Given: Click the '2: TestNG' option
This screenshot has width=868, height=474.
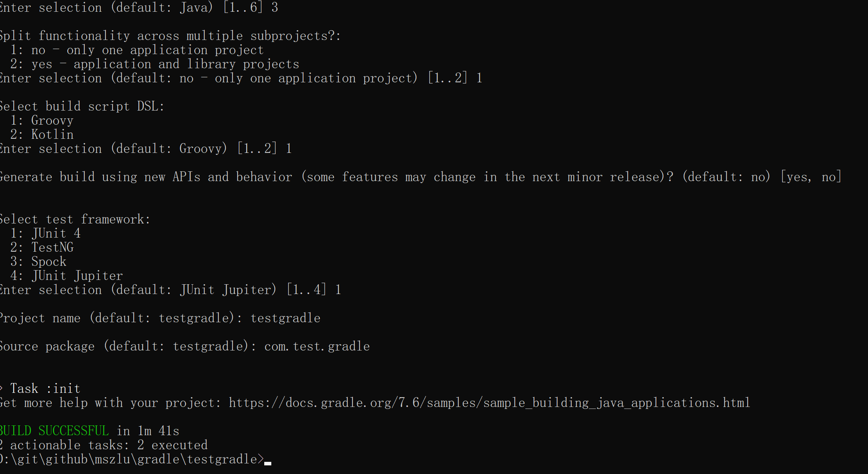Looking at the screenshot, I should (42, 247).
